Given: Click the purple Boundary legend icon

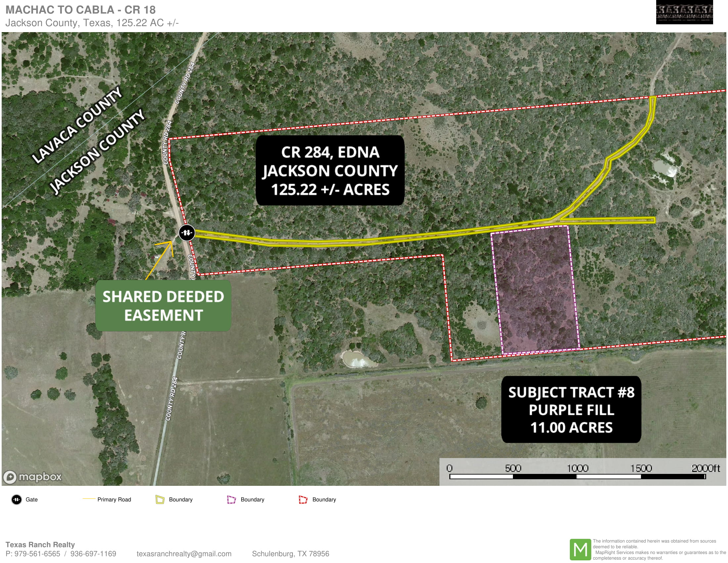Looking at the screenshot, I should coord(231,499).
